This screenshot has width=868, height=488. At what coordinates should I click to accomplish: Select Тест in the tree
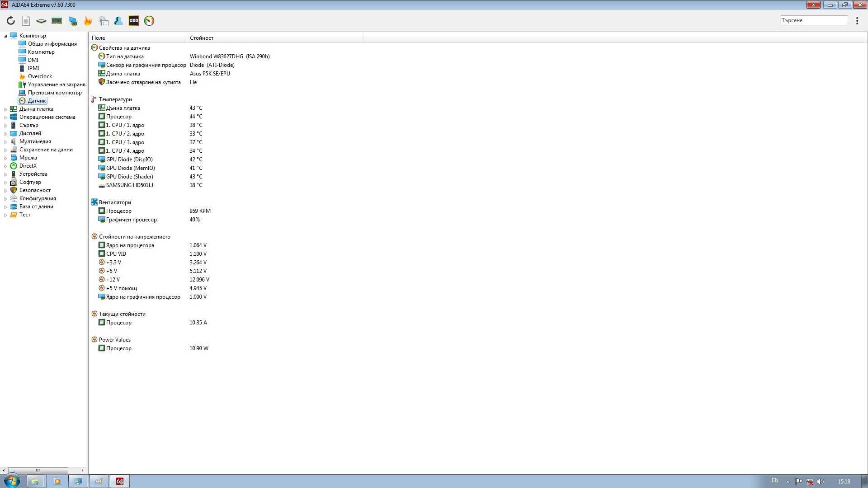[24, 215]
